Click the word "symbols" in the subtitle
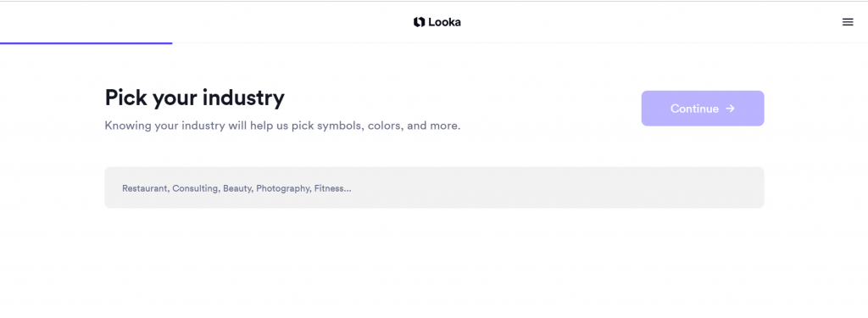Viewport: 868px width, 318px height. [338, 126]
